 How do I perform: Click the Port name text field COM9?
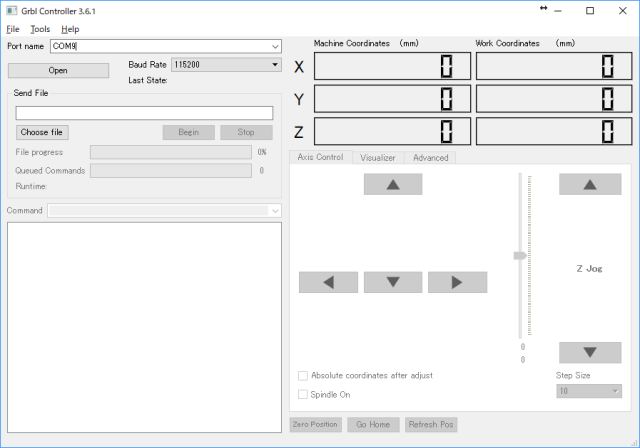(x=160, y=47)
